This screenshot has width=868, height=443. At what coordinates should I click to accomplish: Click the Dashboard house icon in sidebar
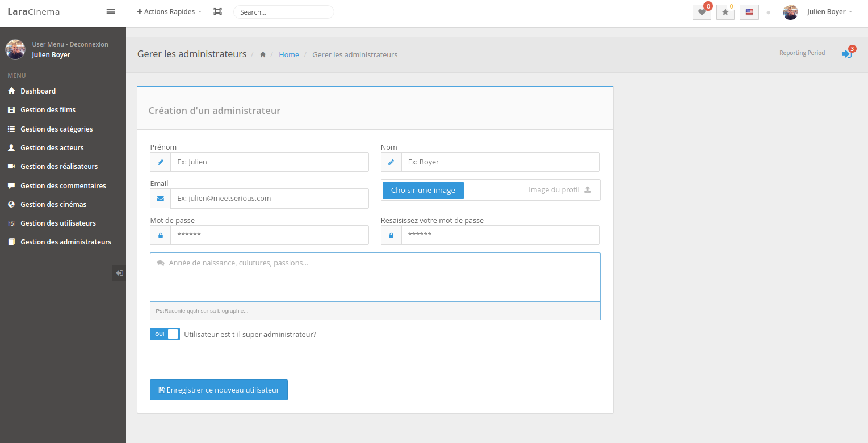(11, 91)
